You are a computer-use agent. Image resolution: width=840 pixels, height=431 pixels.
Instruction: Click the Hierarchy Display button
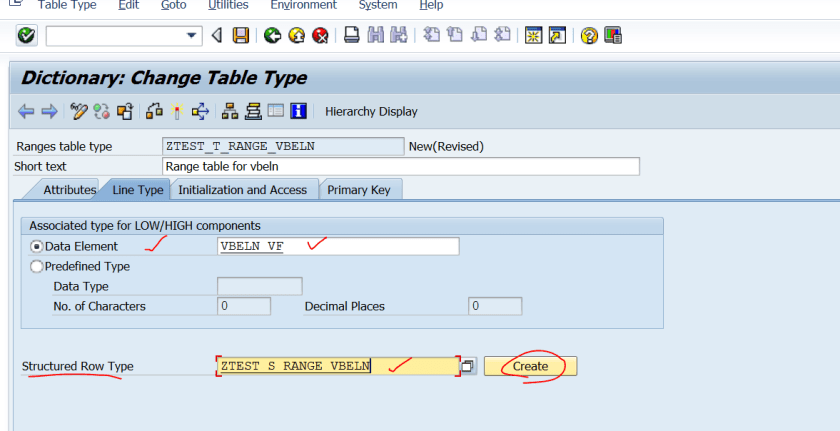pyautogui.click(x=371, y=111)
